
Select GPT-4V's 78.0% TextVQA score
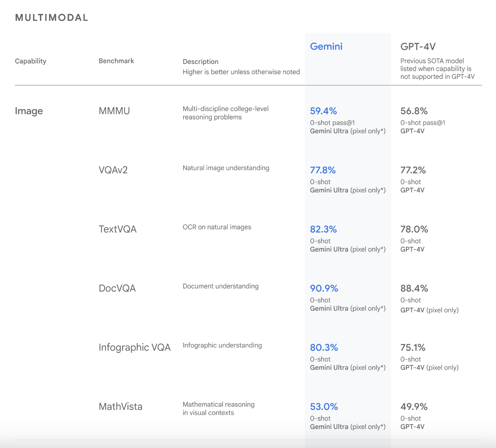(x=414, y=229)
